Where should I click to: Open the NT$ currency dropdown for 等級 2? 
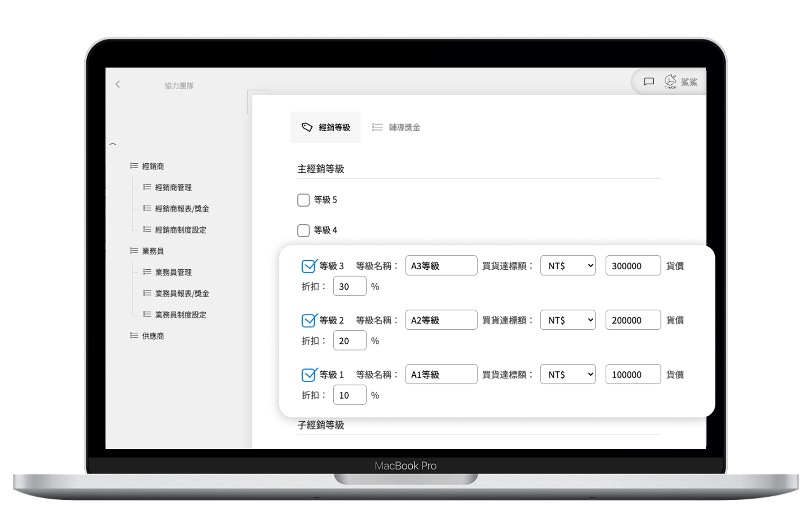point(567,320)
